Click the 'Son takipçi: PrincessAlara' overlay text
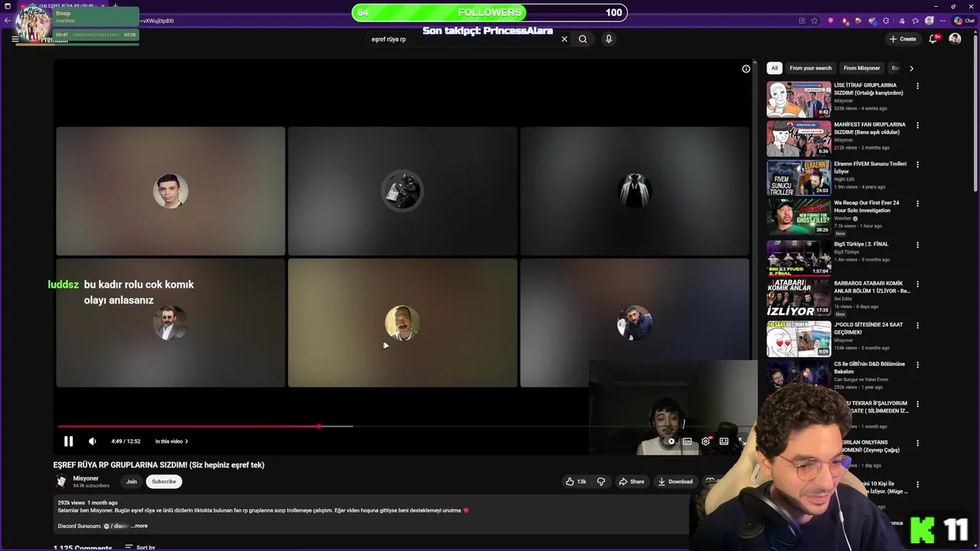This screenshot has width=980, height=551. [x=488, y=31]
